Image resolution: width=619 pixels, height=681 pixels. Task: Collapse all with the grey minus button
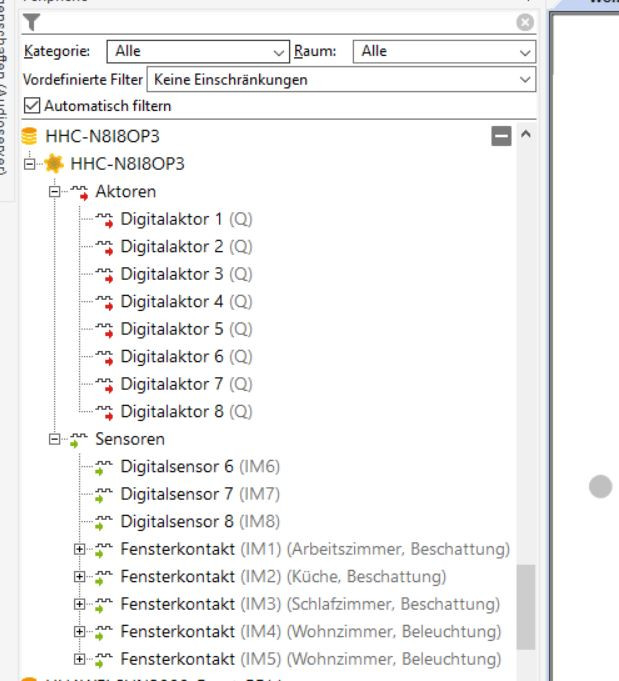[x=501, y=136]
